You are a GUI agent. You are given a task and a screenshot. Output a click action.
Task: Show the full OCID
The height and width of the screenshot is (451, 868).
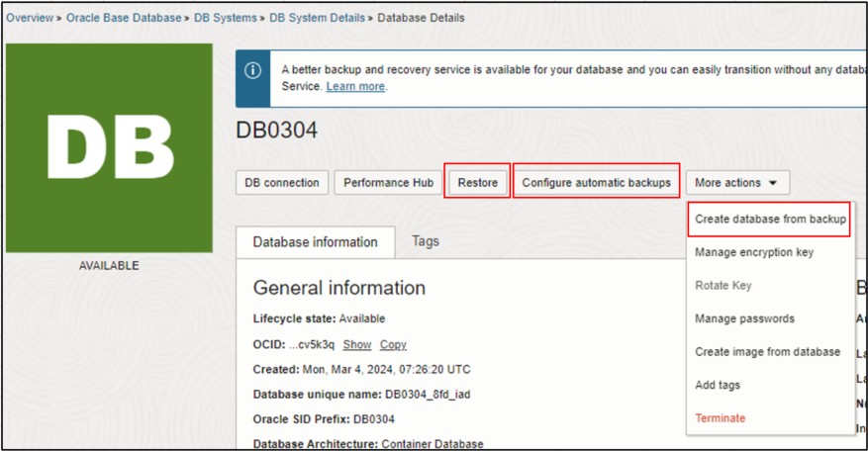coord(357,345)
